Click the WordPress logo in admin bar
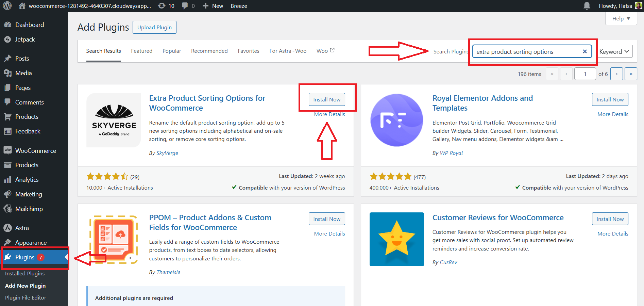Image resolution: width=644 pixels, height=306 pixels. pyautogui.click(x=7, y=6)
